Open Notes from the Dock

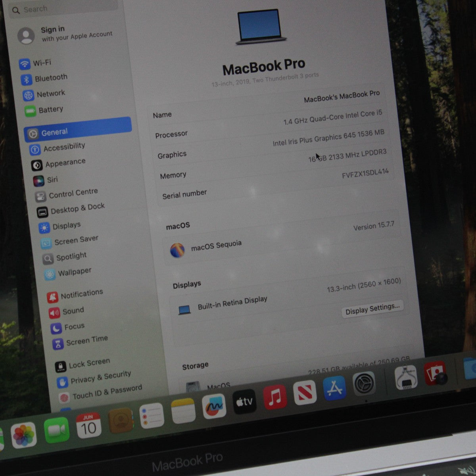point(183,411)
